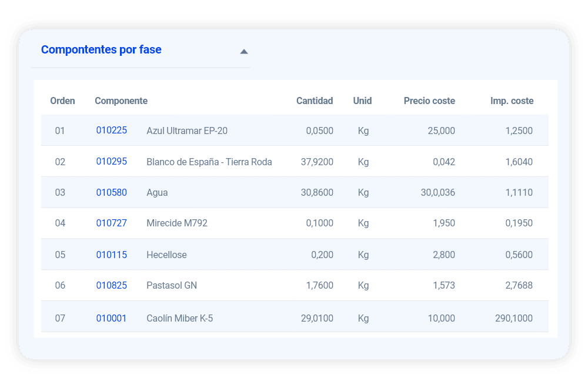This screenshot has height=388, width=588.
Task: Sort by the Imp. coste column header
Action: pos(512,101)
